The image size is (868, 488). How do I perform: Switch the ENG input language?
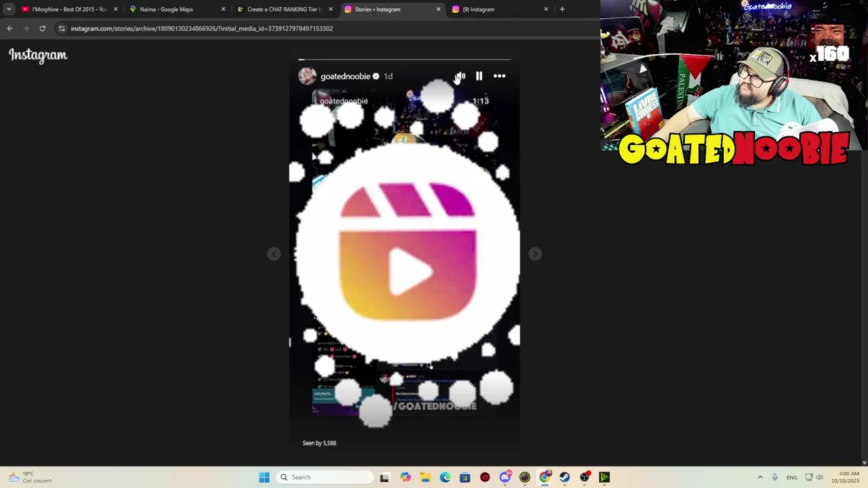[x=792, y=477]
